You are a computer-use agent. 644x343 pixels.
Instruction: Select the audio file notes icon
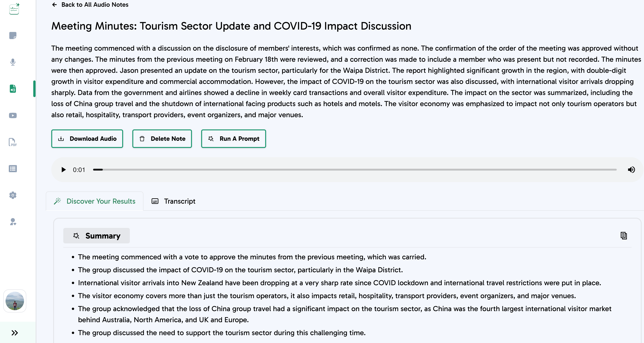tap(13, 89)
